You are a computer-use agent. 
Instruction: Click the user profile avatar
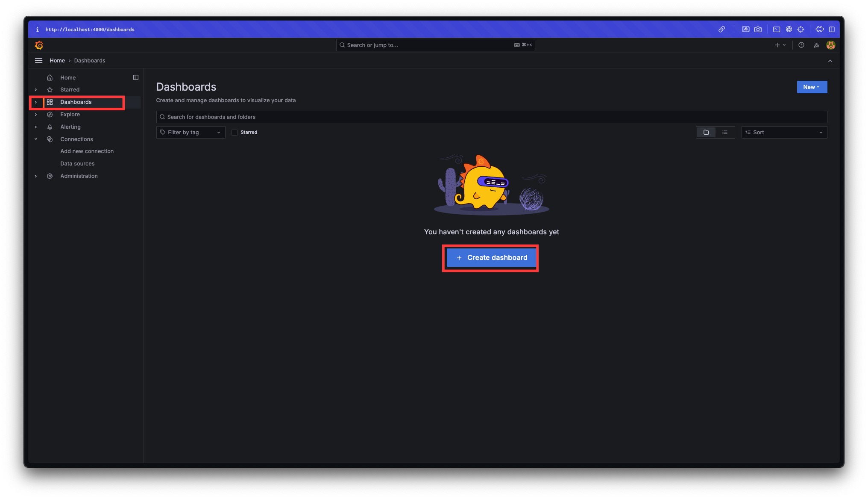(x=830, y=45)
